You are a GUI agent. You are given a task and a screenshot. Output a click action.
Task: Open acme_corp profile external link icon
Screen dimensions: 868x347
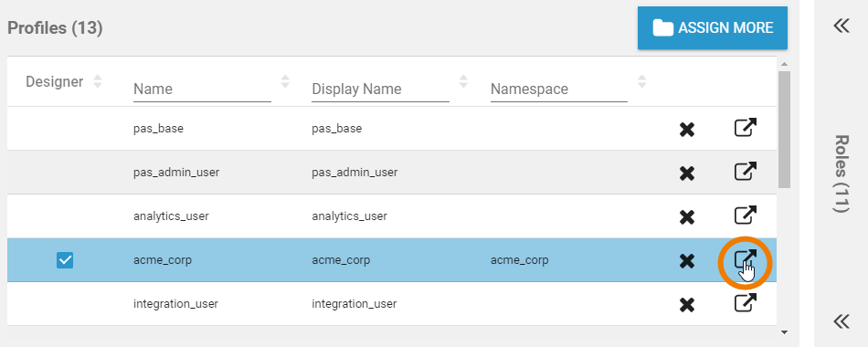click(x=745, y=259)
